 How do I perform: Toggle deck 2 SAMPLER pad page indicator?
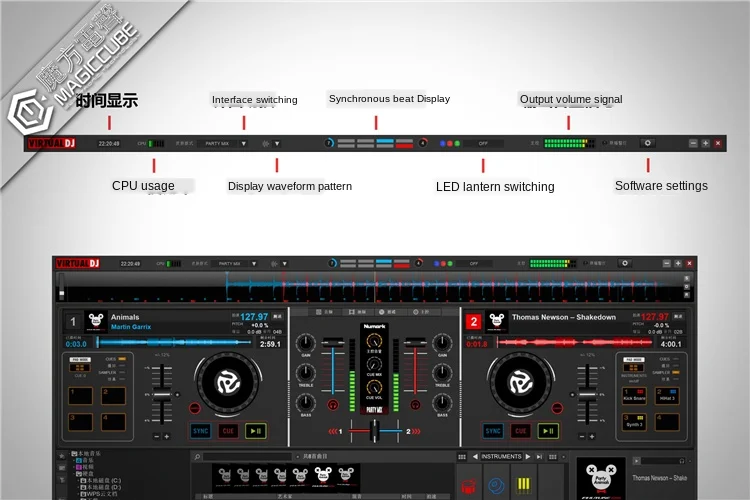point(675,372)
